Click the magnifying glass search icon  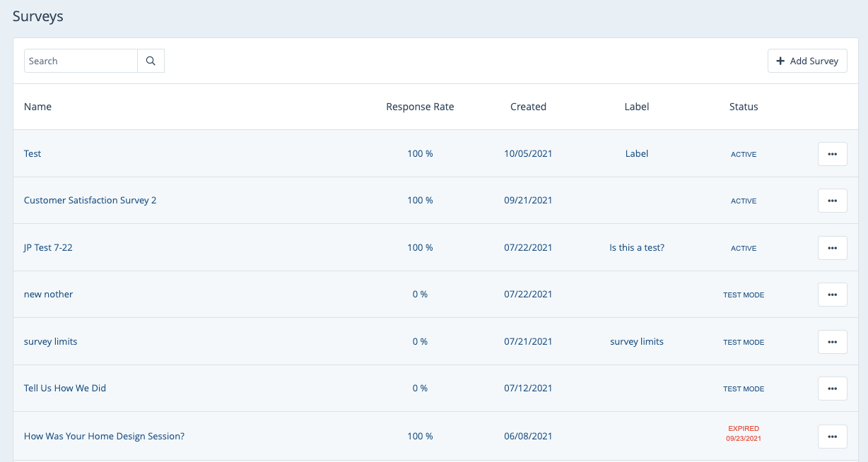[151, 61]
